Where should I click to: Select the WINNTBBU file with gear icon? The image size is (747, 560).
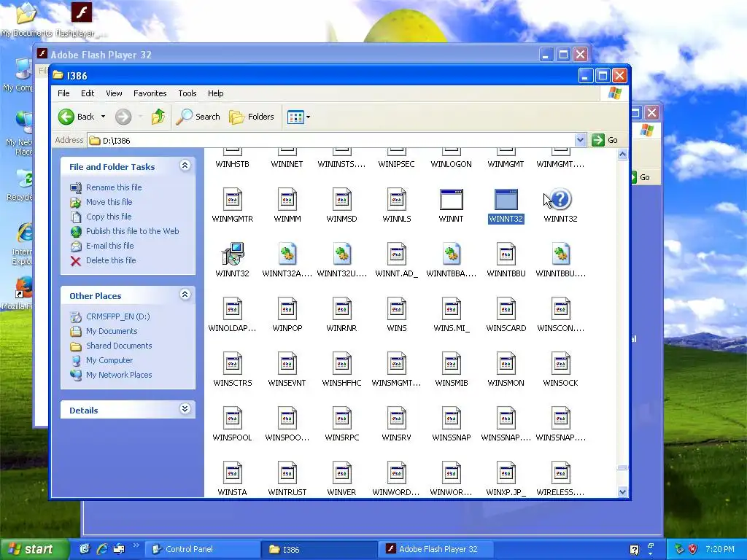[561, 254]
